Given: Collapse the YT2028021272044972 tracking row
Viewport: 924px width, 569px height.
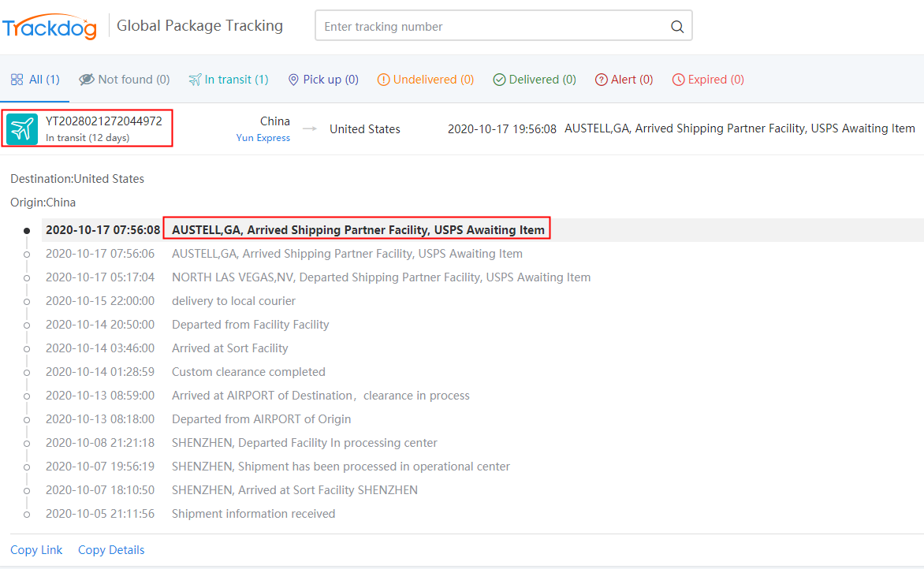Looking at the screenshot, I should (104, 121).
